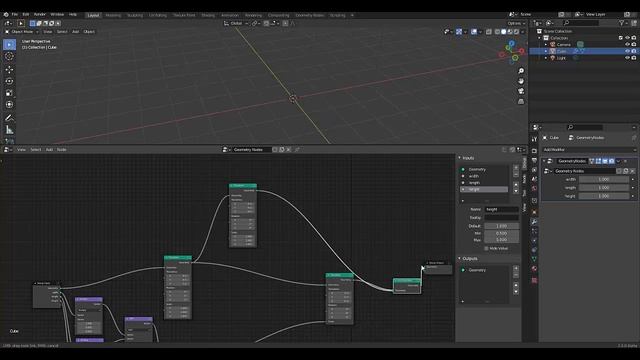
Task: Open the node editor Add menu
Action: point(49,150)
